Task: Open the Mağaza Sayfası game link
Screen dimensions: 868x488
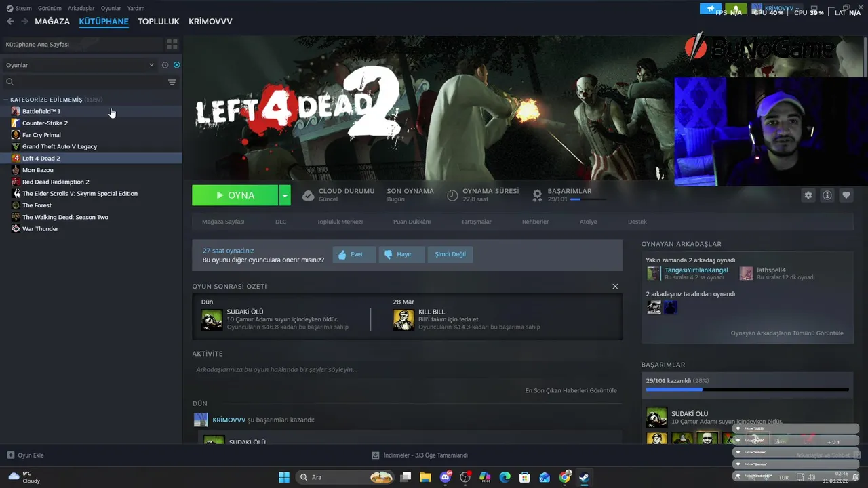Action: click(x=223, y=222)
